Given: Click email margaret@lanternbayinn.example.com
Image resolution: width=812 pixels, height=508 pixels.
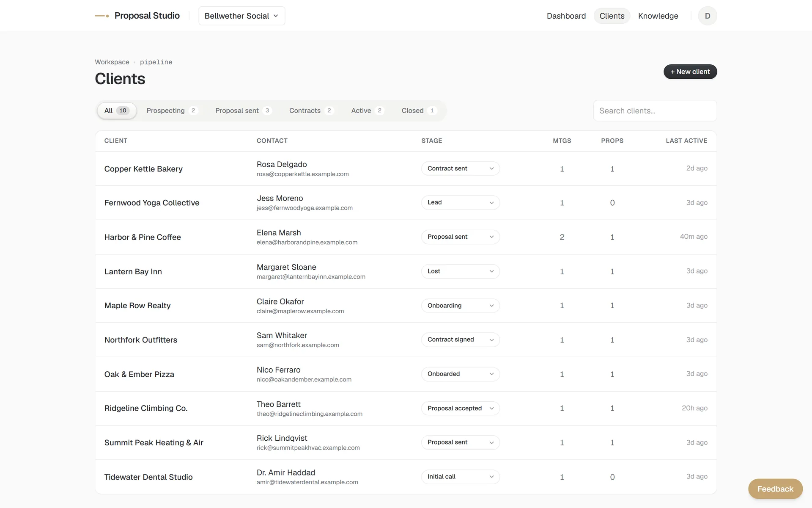Looking at the screenshot, I should tap(311, 276).
